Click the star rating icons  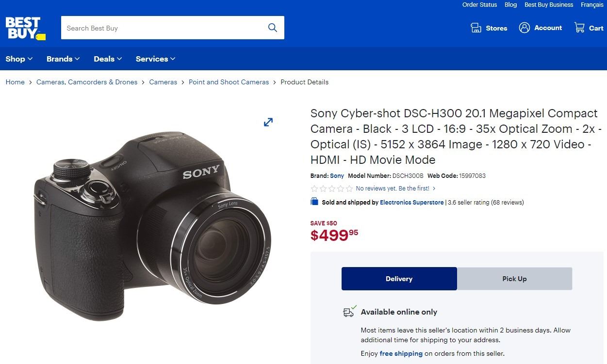coord(331,189)
